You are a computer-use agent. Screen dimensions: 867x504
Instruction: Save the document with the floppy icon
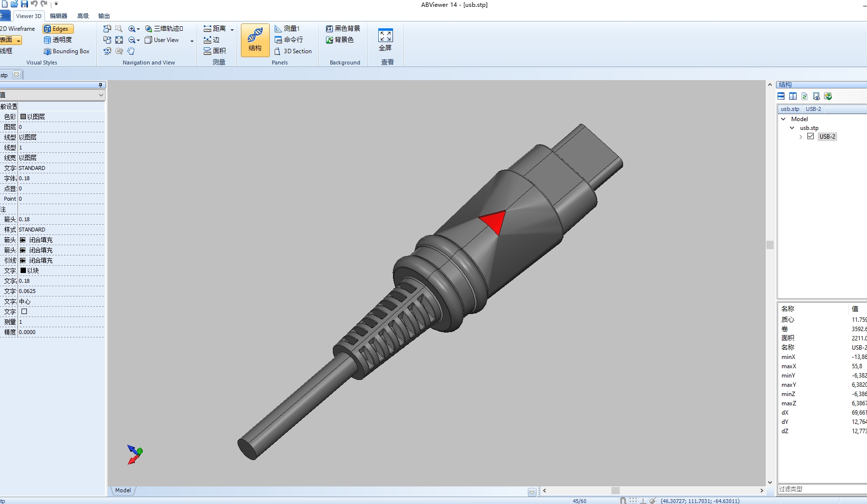[24, 4]
